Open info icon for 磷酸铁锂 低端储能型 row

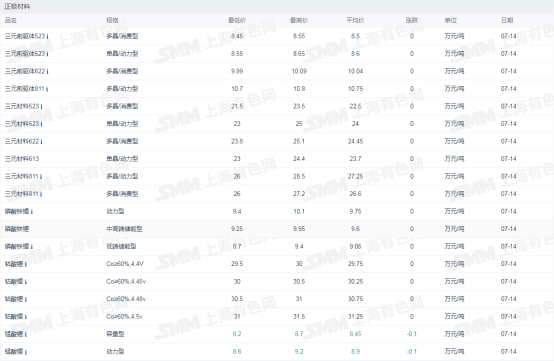click(x=32, y=247)
